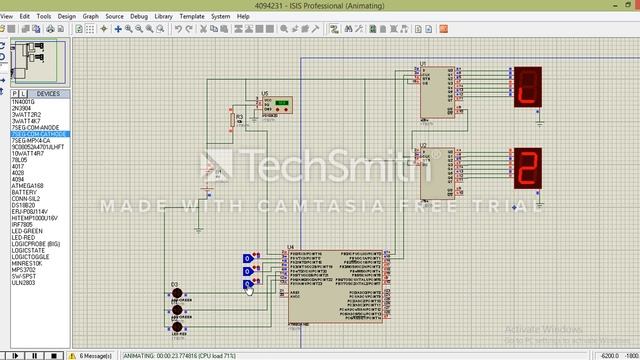Select ATMEGA168 in the devices list
Image resolution: width=640 pixels, height=360 pixels.
(40, 186)
